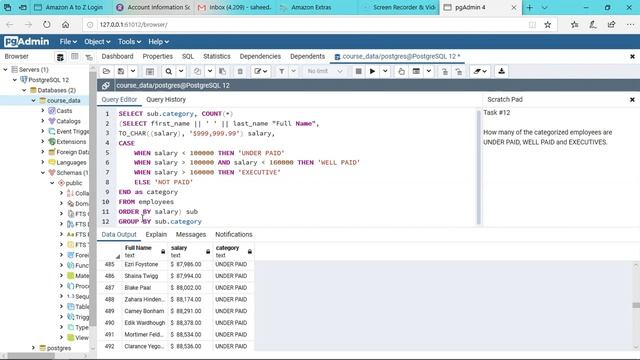Expand the postgres database node
This screenshot has width=640, height=360.
pyautogui.click(x=33, y=348)
